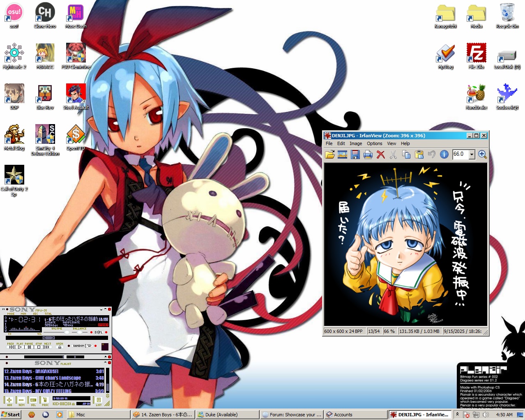Open the Kanagotchi folder on desktop

tap(445, 15)
